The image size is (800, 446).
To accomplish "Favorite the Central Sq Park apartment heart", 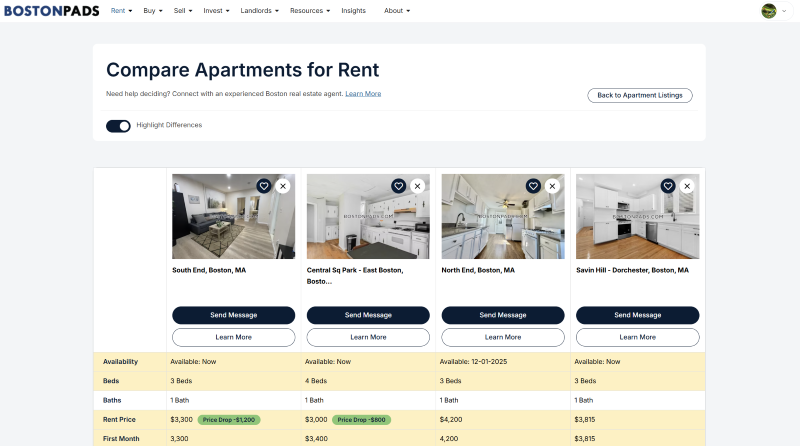I will click(398, 186).
